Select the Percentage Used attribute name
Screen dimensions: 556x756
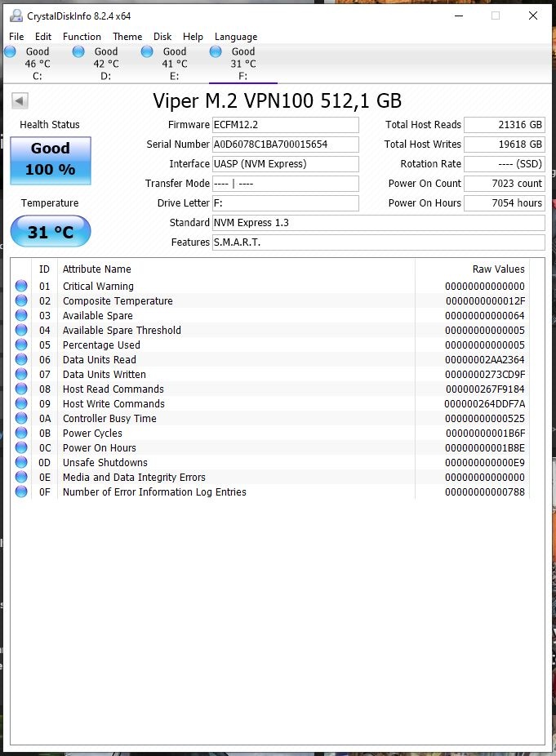pyautogui.click(x=101, y=345)
